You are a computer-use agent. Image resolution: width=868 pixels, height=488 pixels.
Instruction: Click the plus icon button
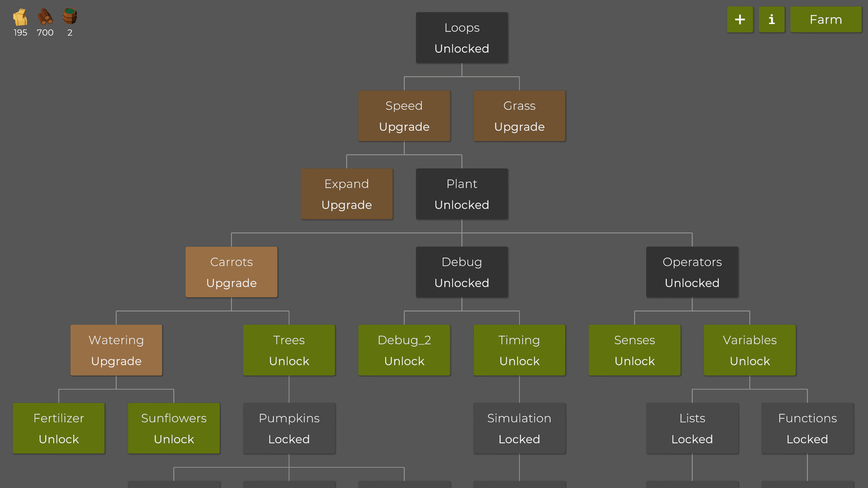pos(740,19)
